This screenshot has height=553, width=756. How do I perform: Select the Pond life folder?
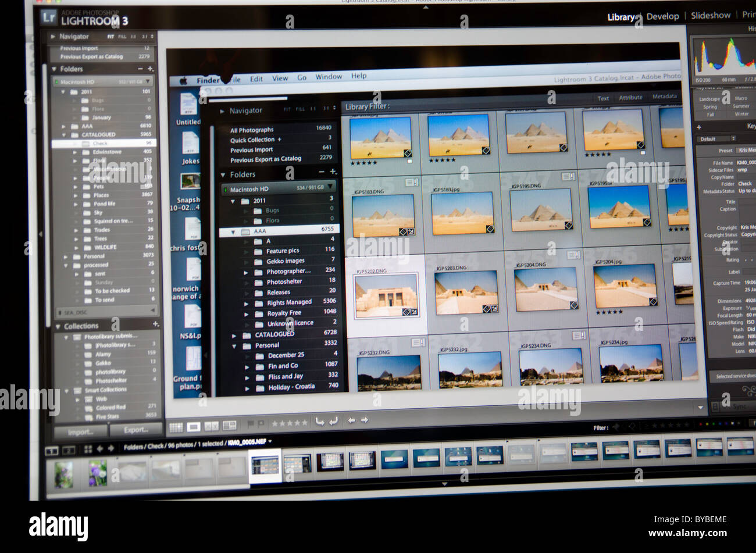[104, 204]
